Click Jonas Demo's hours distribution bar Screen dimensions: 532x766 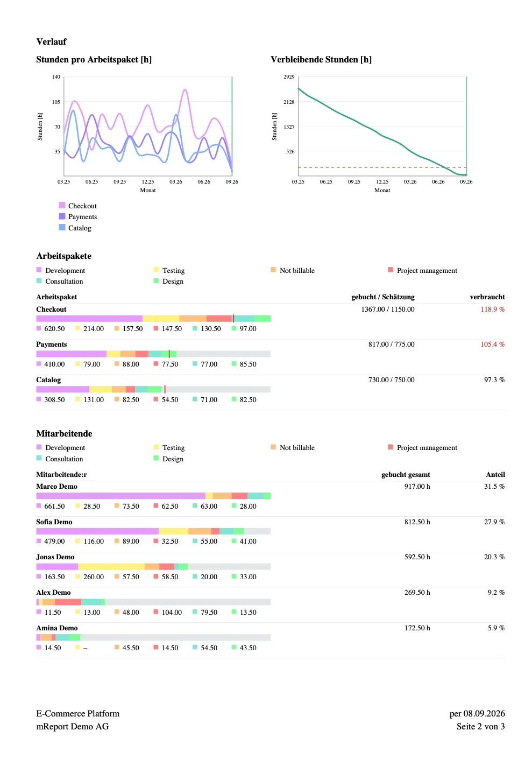pos(153,566)
